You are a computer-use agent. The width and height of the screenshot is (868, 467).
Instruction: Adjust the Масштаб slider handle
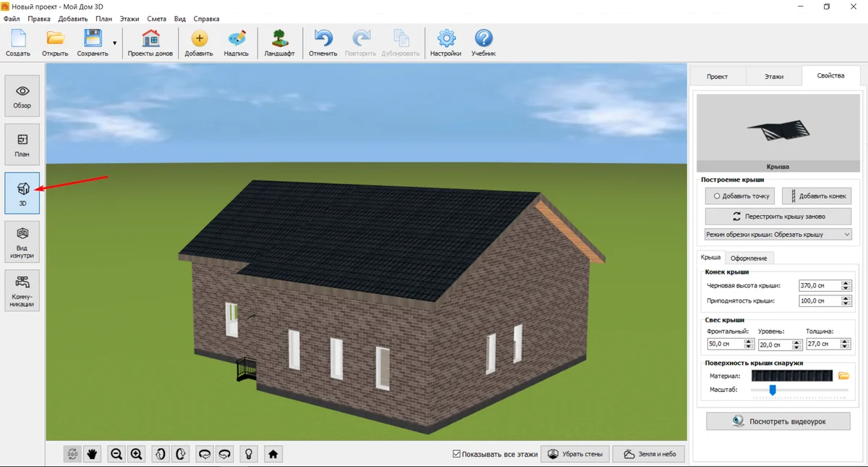tap(773, 390)
